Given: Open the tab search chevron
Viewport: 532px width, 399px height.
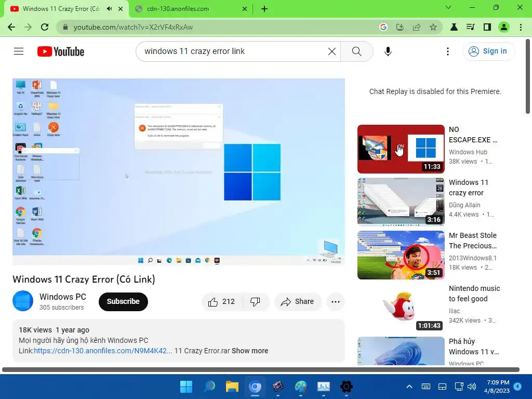Looking at the screenshot, I should 448,7.
